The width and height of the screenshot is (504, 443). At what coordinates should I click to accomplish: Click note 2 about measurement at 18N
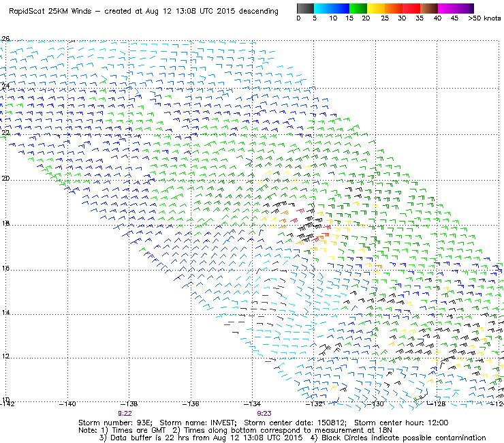click(x=282, y=430)
